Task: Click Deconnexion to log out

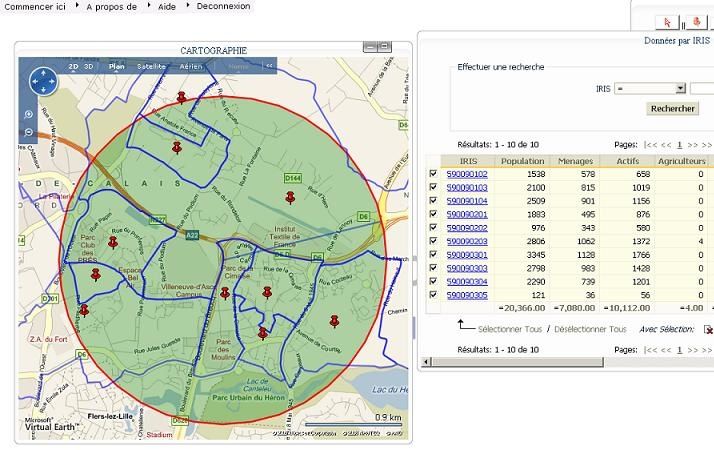Action: pos(223,6)
